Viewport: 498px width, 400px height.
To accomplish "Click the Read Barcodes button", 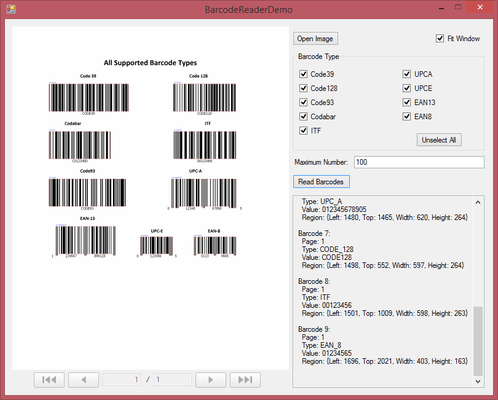I will [x=321, y=182].
